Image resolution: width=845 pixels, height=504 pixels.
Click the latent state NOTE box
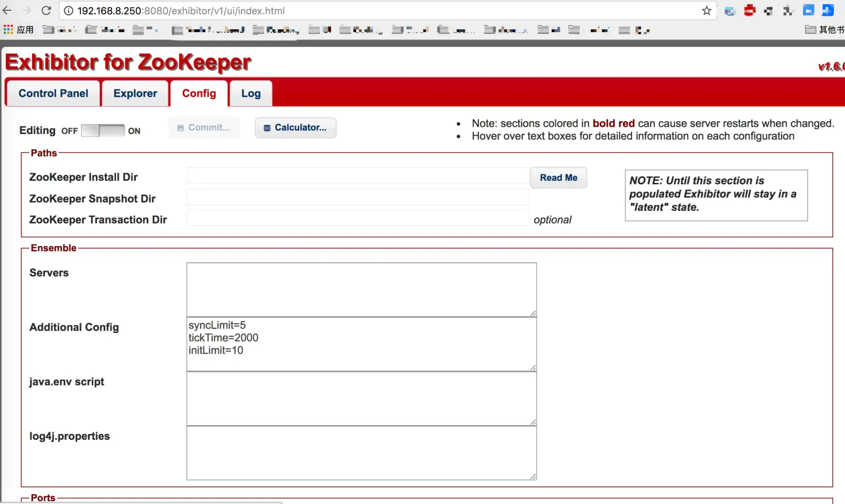point(716,195)
